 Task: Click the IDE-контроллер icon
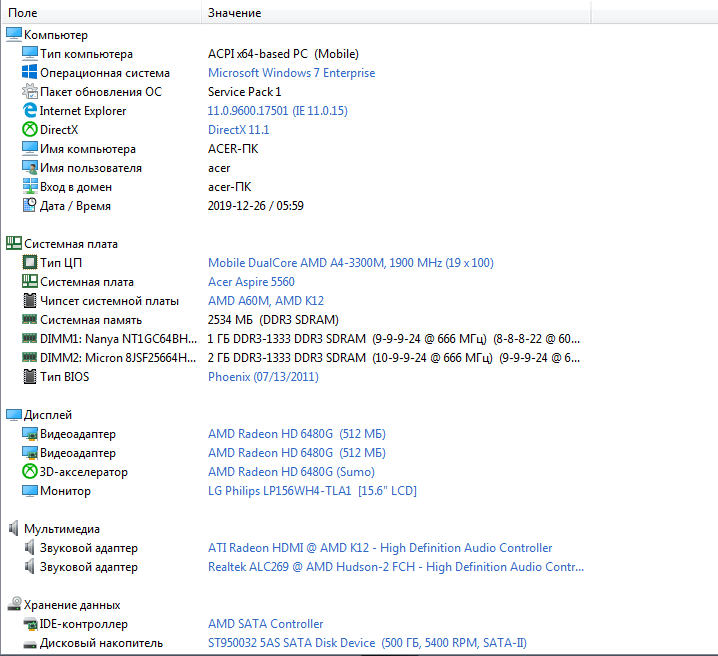coord(30,623)
